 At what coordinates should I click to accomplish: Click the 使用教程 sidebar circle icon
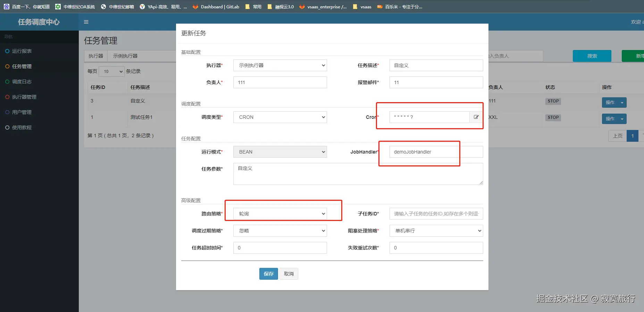(x=7, y=128)
